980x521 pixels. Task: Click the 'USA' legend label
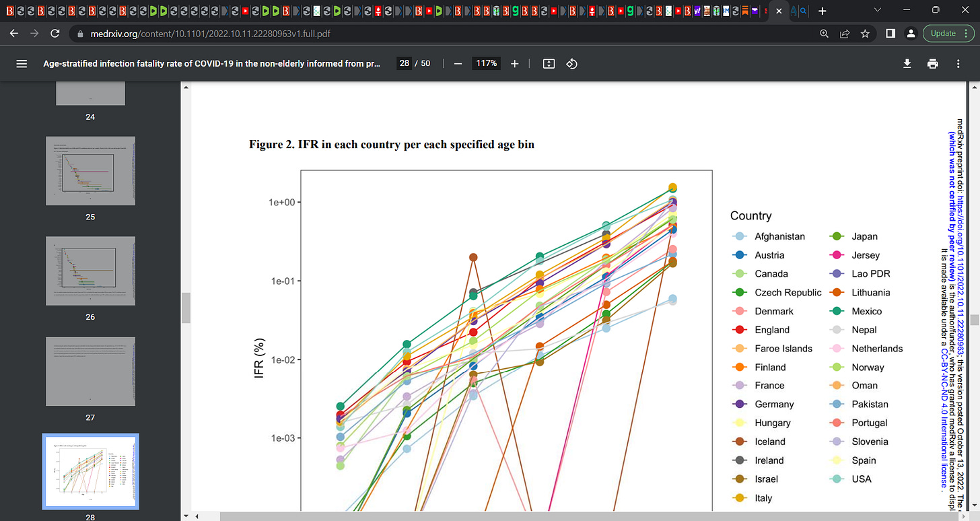click(862, 479)
